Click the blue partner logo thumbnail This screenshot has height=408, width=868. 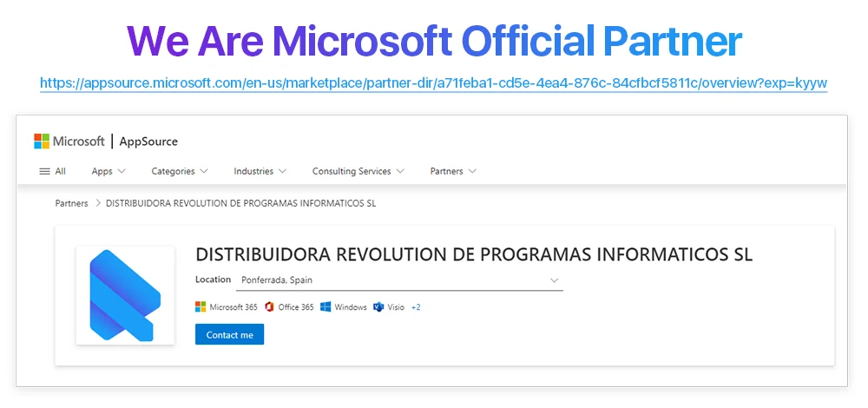[x=125, y=296]
